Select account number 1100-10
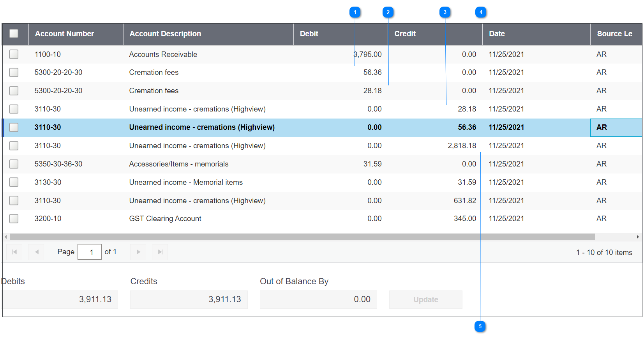 [48, 54]
